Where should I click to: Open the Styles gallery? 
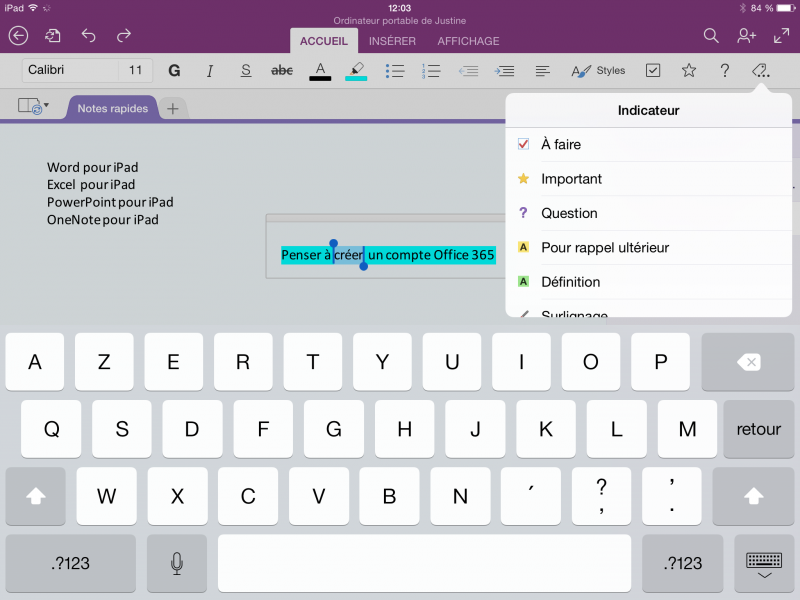click(x=598, y=70)
